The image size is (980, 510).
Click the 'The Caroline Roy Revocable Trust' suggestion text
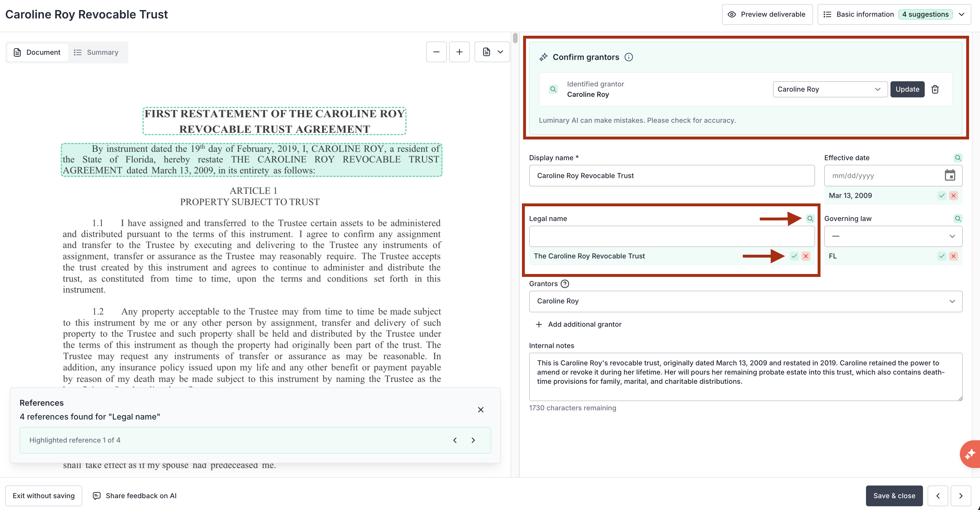click(x=589, y=256)
